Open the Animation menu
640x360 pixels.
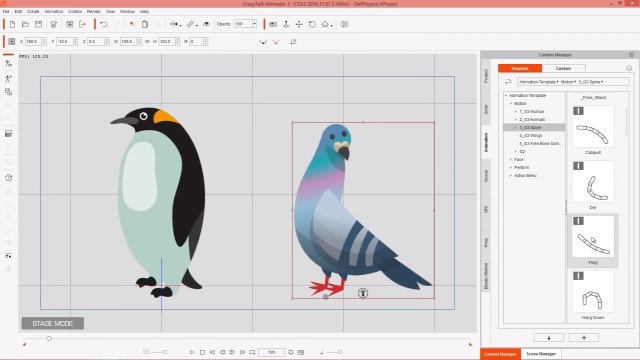tap(53, 11)
